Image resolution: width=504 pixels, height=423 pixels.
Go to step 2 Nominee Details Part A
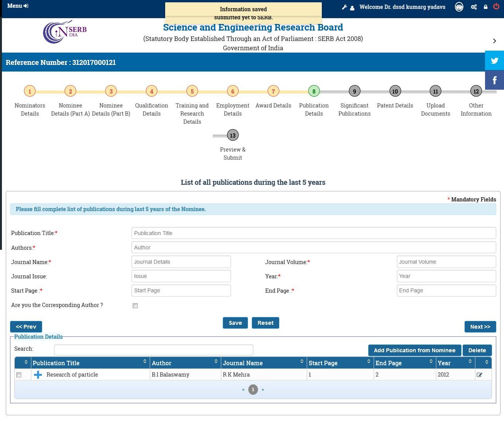click(70, 91)
